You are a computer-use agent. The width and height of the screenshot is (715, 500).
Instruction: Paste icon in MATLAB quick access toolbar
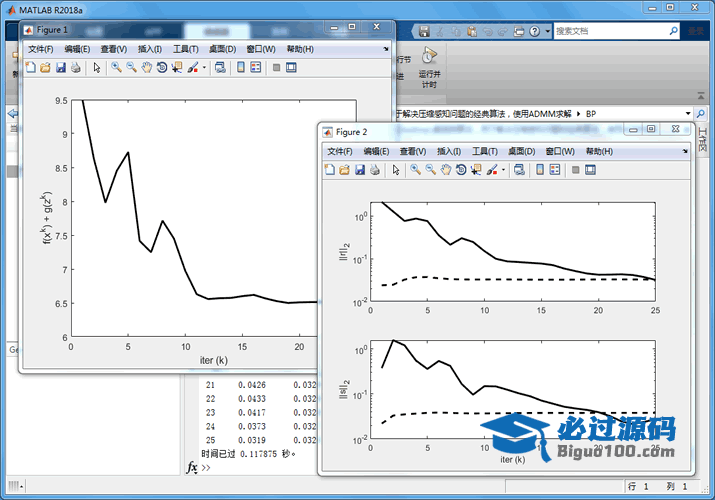click(x=472, y=31)
